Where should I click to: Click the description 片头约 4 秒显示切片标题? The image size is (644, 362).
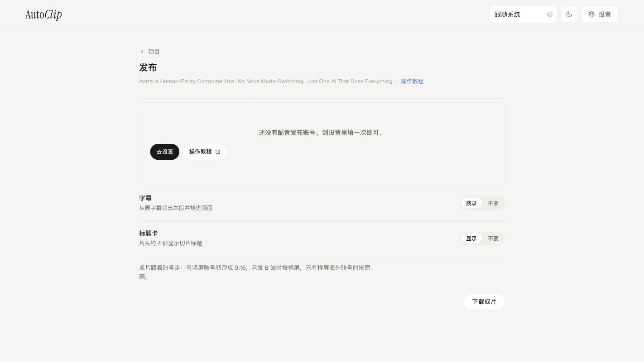click(x=171, y=243)
